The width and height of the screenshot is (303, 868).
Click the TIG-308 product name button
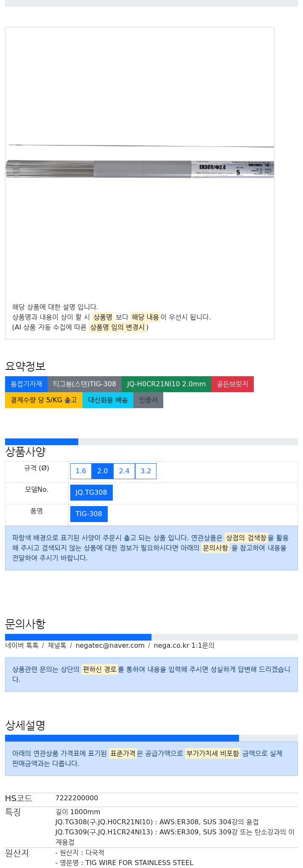click(x=89, y=514)
